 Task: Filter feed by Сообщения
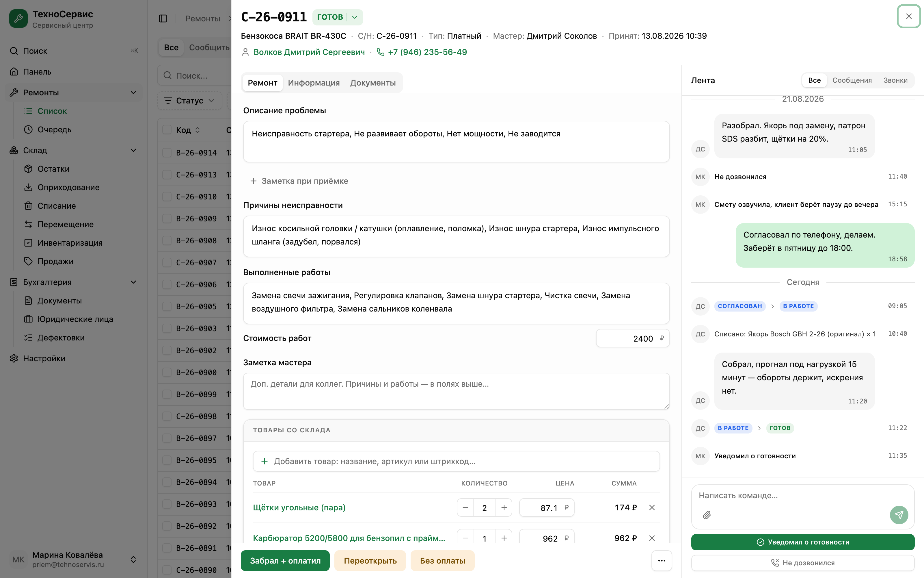pyautogui.click(x=852, y=80)
